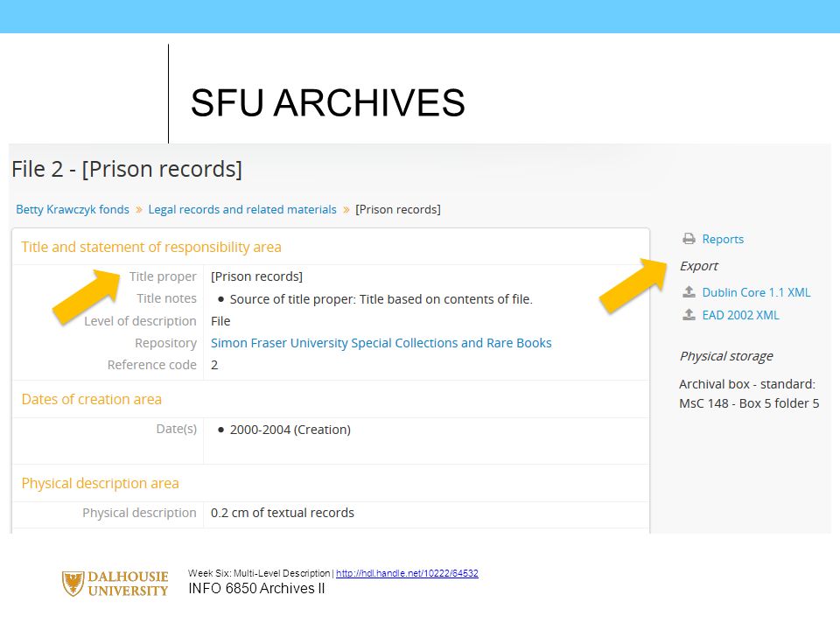The width and height of the screenshot is (840, 630).
Task: Click the Source of title proper note
Action: 381,299
